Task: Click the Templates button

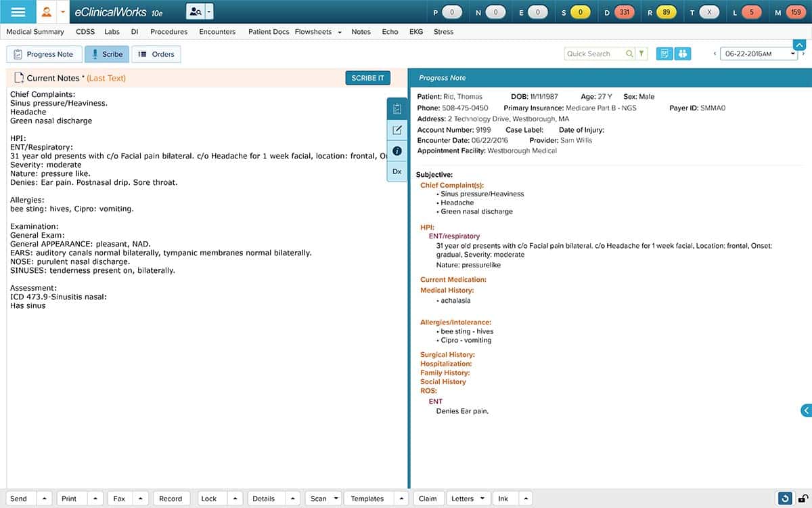Action: [367, 499]
